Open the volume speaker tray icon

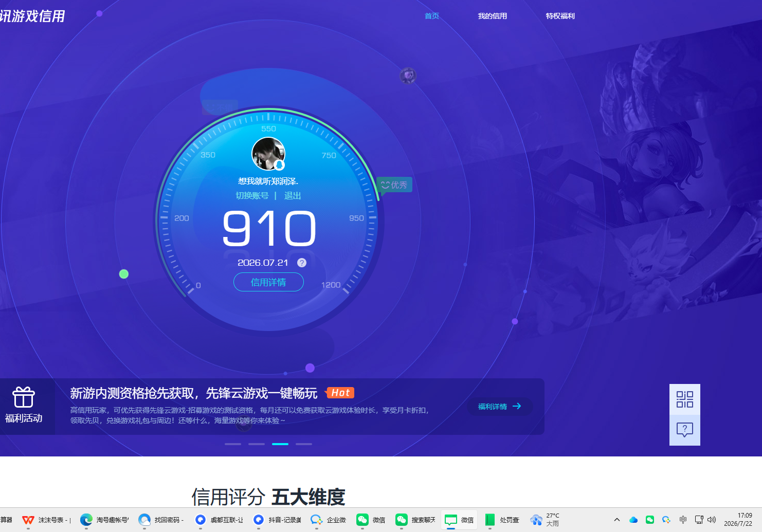point(712,520)
